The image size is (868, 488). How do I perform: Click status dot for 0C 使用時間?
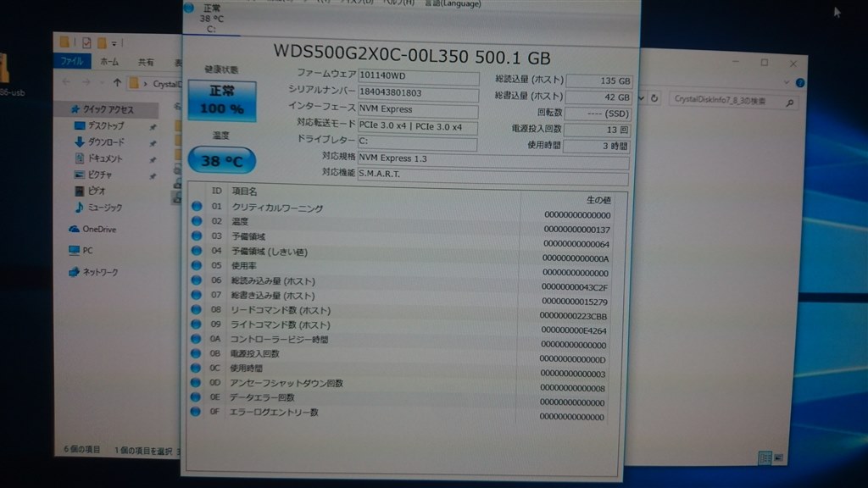(x=196, y=368)
